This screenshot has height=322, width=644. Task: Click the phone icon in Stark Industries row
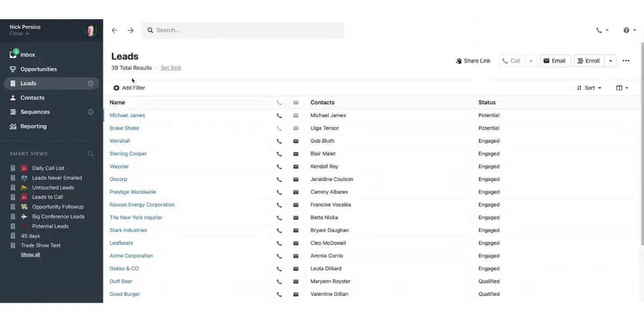[x=279, y=231]
